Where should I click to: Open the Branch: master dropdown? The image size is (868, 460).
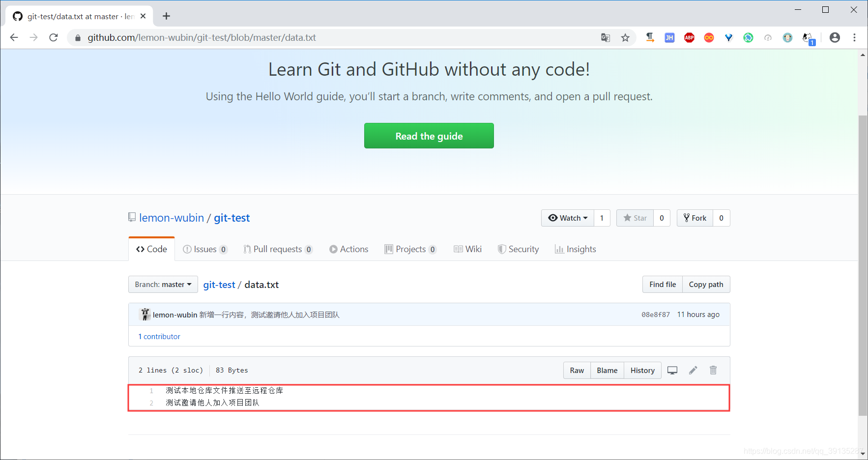pos(163,285)
